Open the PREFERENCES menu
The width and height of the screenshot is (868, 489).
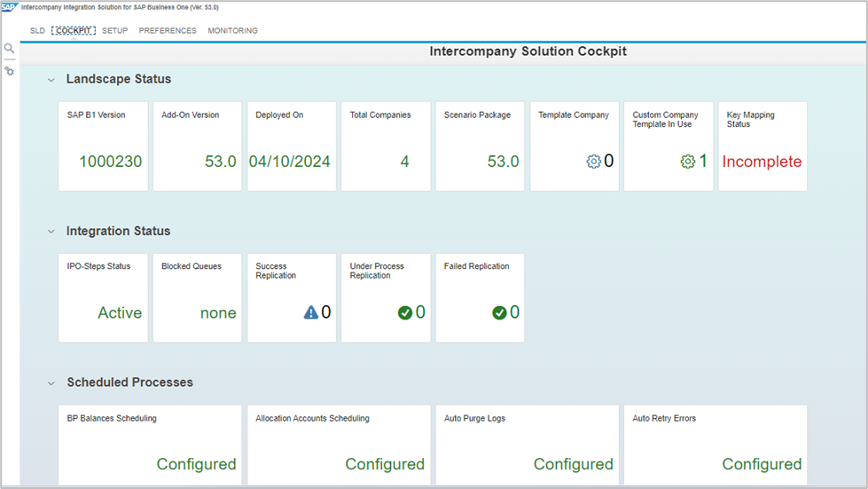[168, 31]
